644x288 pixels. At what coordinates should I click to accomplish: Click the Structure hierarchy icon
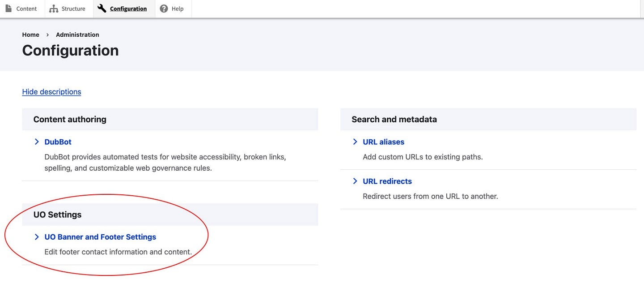54,9
